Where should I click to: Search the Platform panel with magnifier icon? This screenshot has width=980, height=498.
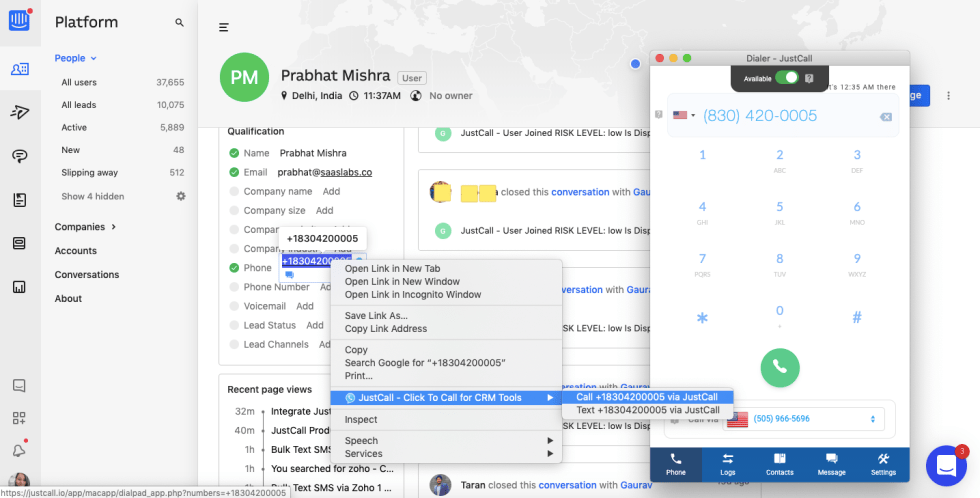pos(179,22)
